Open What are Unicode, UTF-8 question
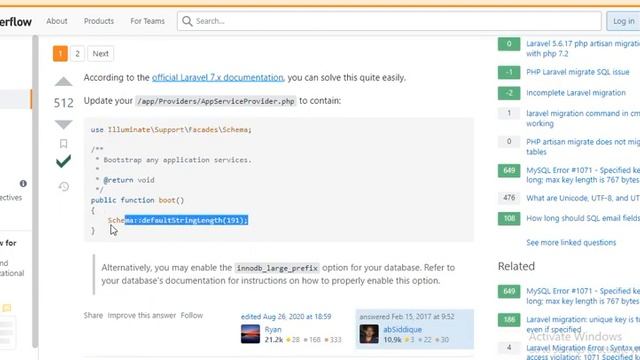The image size is (640, 360). [x=583, y=198]
